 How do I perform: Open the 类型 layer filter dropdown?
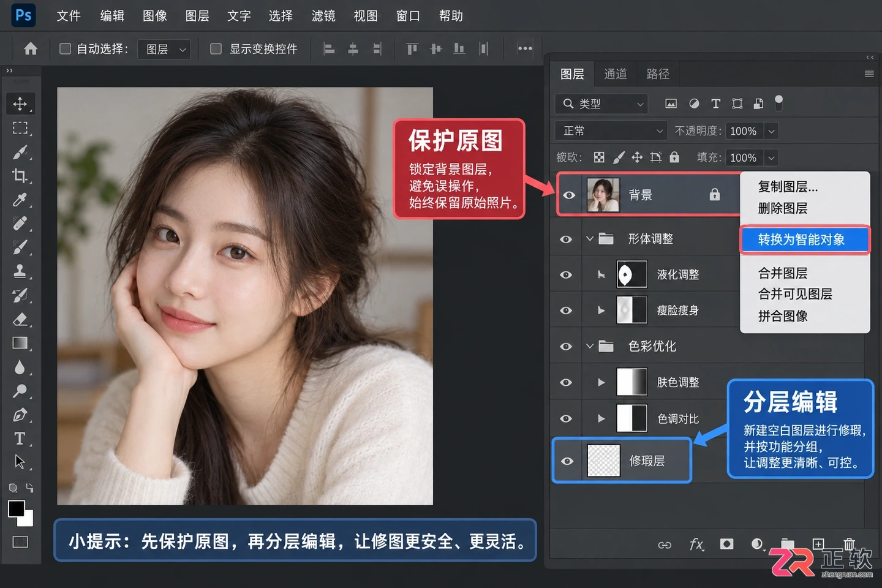pyautogui.click(x=601, y=104)
